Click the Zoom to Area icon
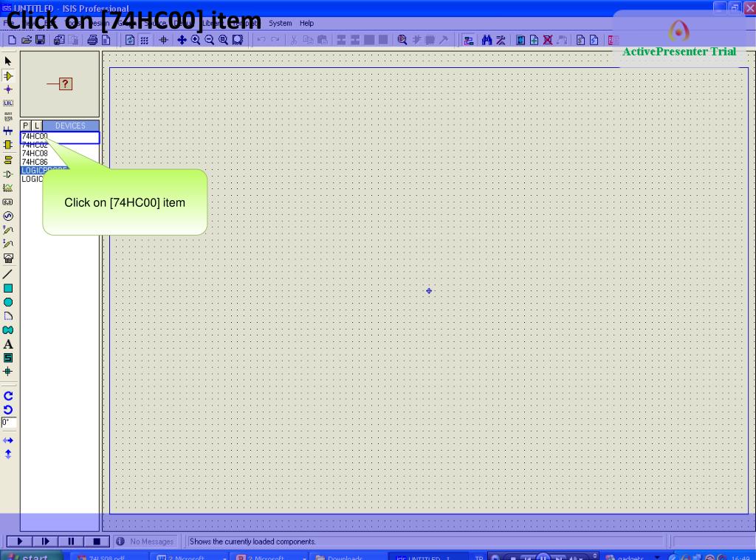 [x=238, y=40]
